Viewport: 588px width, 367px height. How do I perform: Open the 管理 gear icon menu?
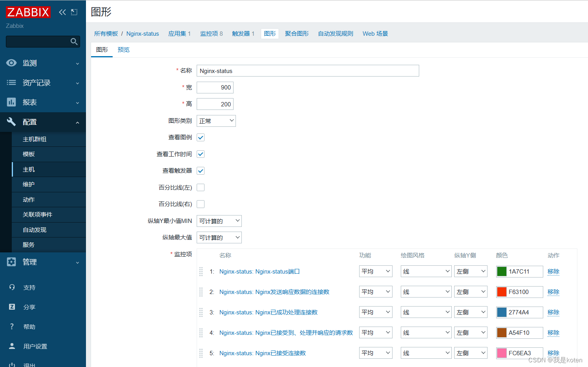(x=11, y=262)
